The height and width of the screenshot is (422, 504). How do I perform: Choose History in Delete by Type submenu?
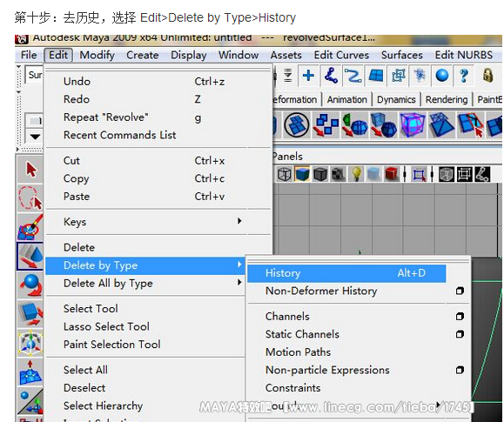[x=346, y=273]
